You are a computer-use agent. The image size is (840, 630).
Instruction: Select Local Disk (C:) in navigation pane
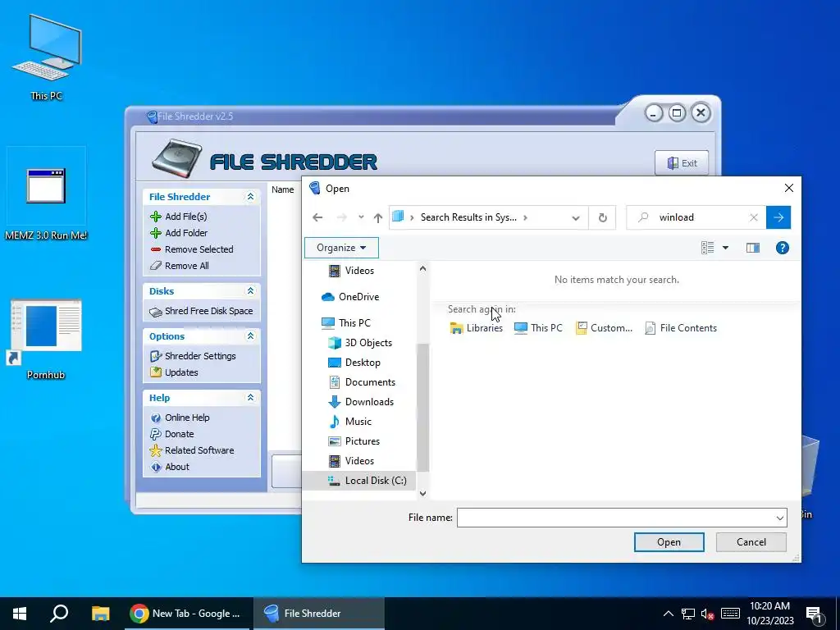tap(367, 481)
